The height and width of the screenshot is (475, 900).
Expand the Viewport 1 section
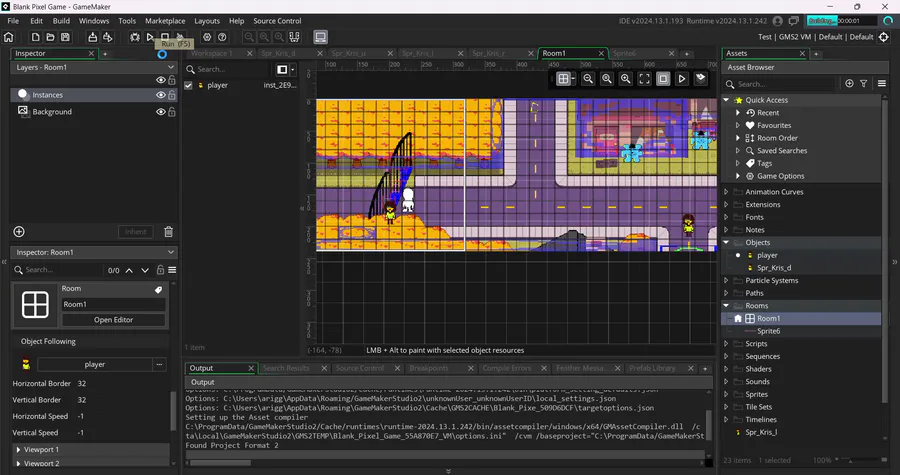[18, 450]
